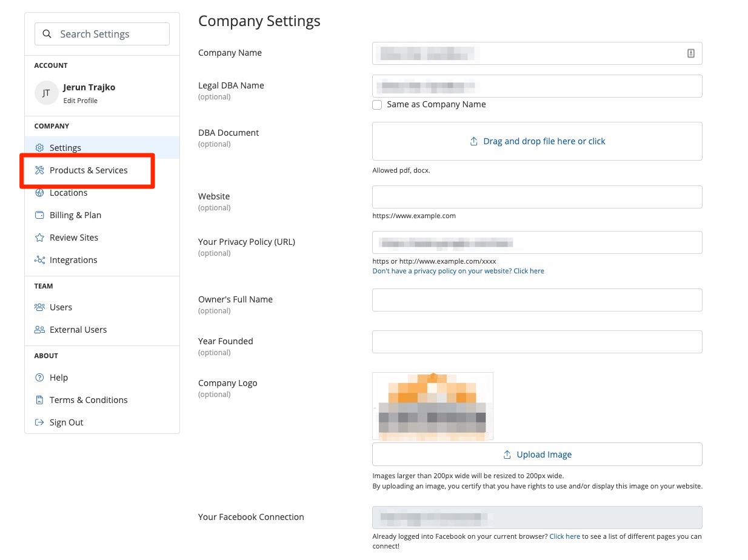Check the Same as Company Name checkbox
Image resolution: width=748 pixels, height=560 pixels.
click(x=377, y=105)
